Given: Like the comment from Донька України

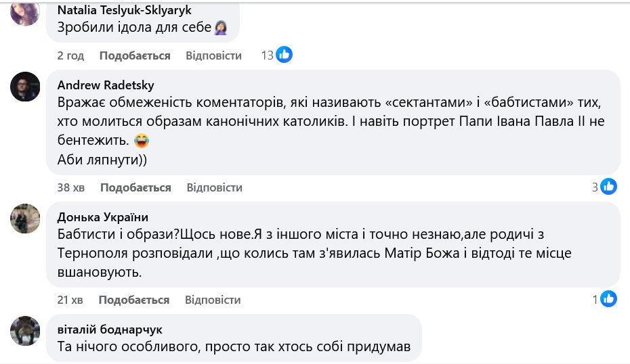Looking at the screenshot, I should click(134, 300).
